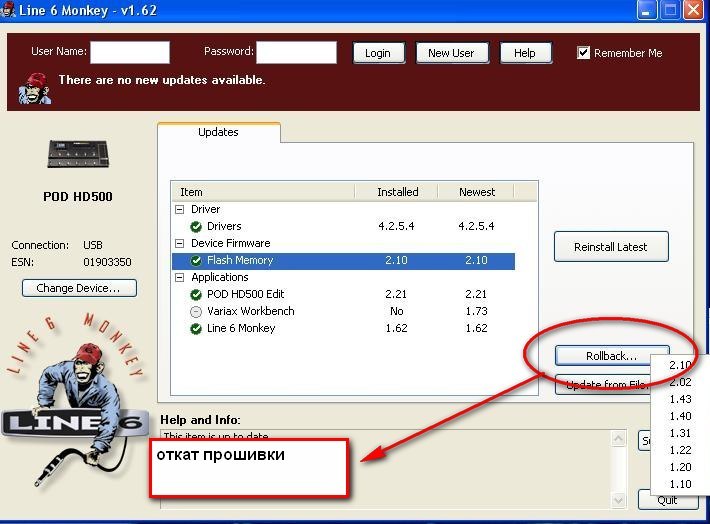Image resolution: width=710 pixels, height=524 pixels.
Task: Focus the User Name input field
Action: (x=130, y=52)
